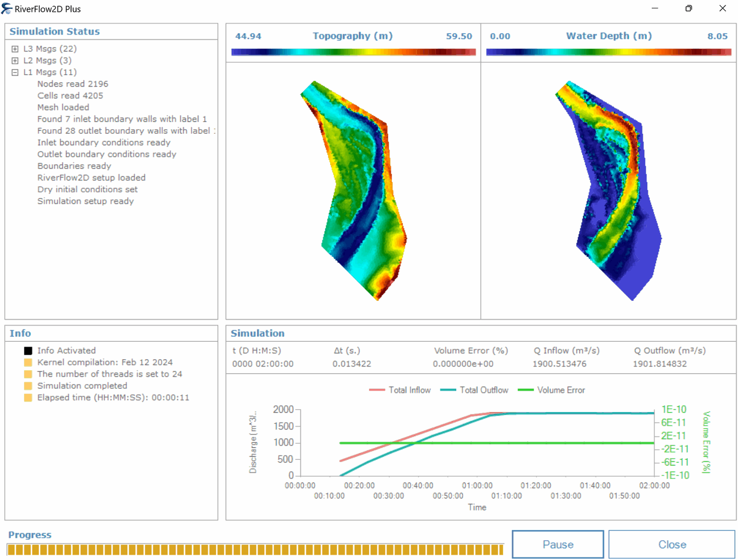This screenshot has height=560, width=738.
Task: Click the yellow icon beside Simulation completed
Action: pos(28,386)
